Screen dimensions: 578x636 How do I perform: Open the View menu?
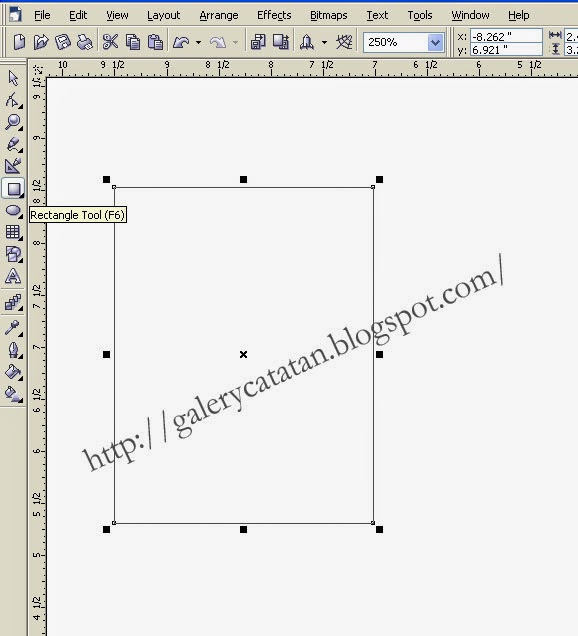coord(117,15)
